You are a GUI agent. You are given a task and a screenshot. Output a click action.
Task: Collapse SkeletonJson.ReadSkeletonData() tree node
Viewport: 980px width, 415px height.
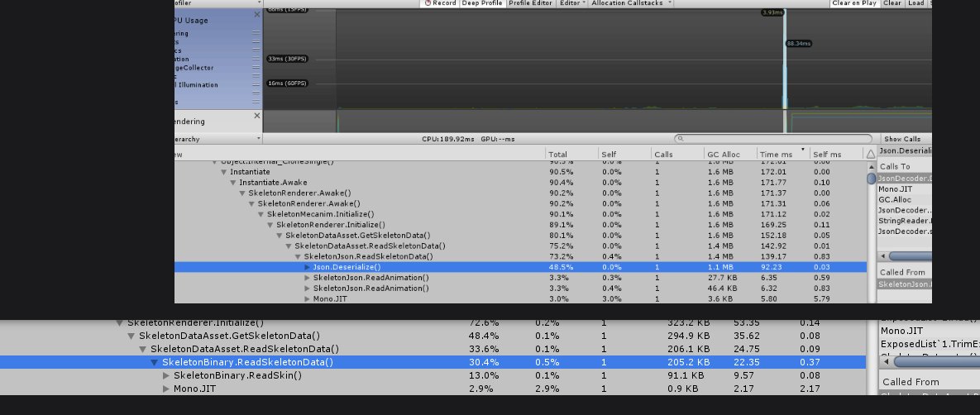click(x=299, y=256)
